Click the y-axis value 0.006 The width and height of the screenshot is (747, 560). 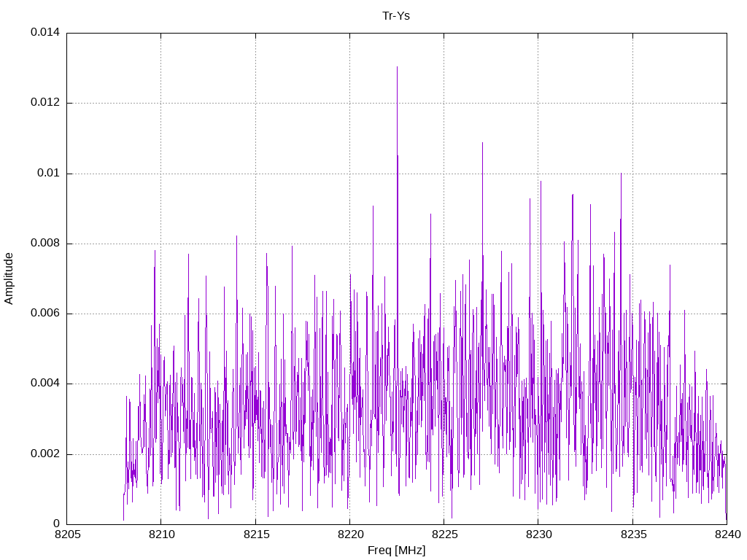pyautogui.click(x=45, y=314)
